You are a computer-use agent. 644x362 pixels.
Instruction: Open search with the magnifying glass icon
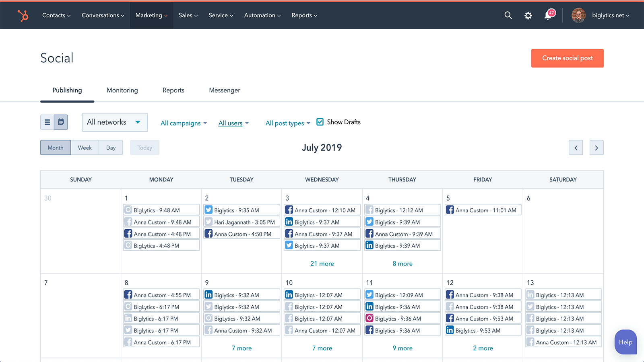(x=508, y=15)
